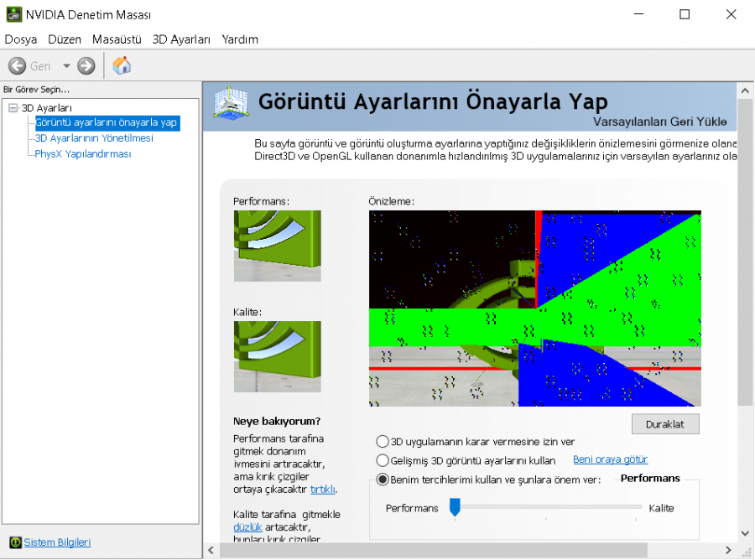Open the Düzen menu
The image size is (755, 560).
65,39
